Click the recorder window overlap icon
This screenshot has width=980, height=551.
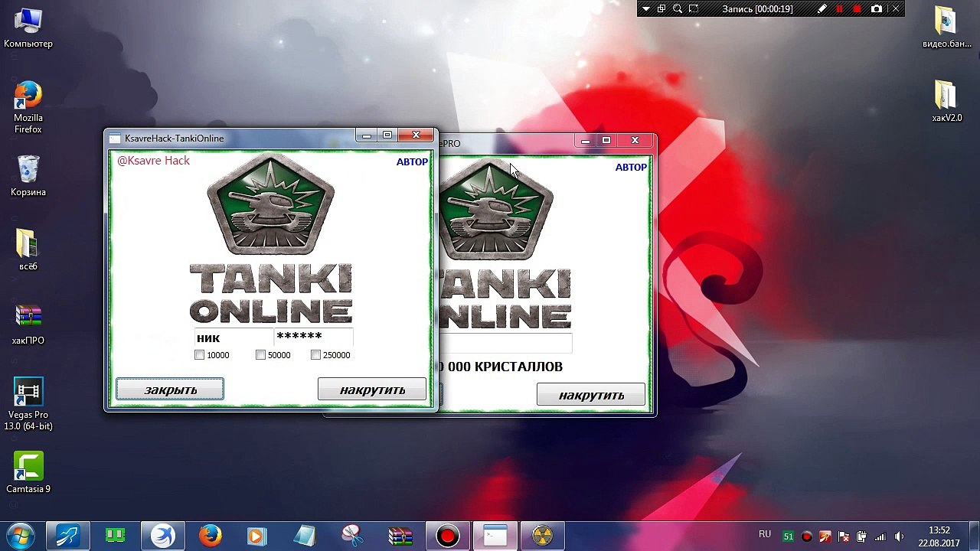click(x=661, y=9)
